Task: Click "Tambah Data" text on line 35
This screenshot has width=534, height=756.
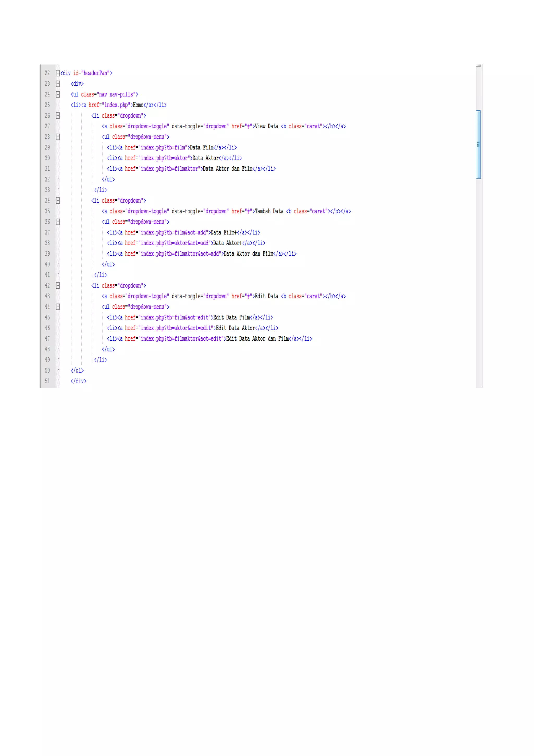Action: (x=269, y=211)
